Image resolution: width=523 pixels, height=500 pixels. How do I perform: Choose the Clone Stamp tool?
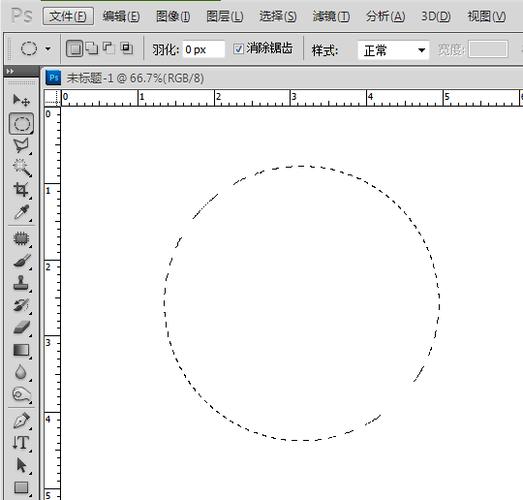click(21, 283)
